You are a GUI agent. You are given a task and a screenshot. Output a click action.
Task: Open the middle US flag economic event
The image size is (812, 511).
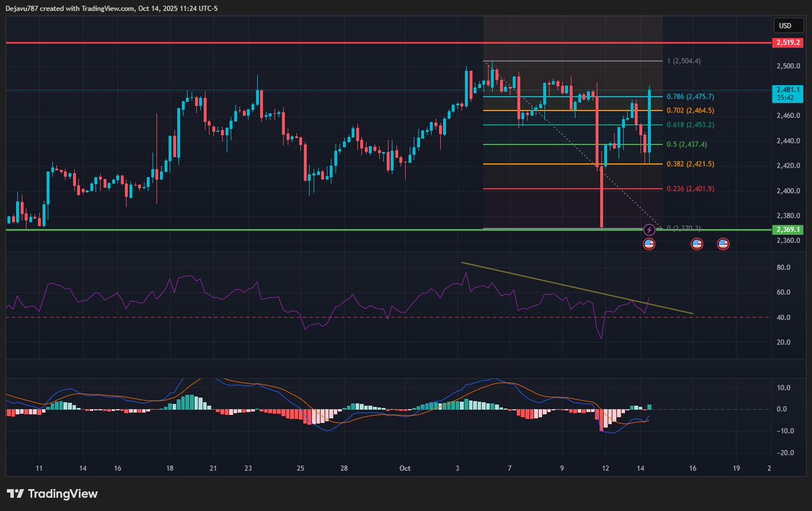tap(696, 244)
